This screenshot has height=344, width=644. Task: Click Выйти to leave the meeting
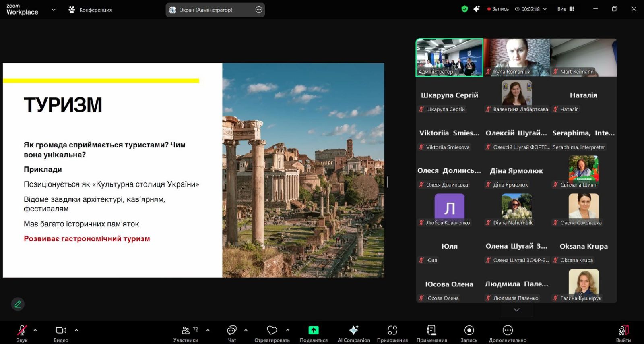coord(623,331)
